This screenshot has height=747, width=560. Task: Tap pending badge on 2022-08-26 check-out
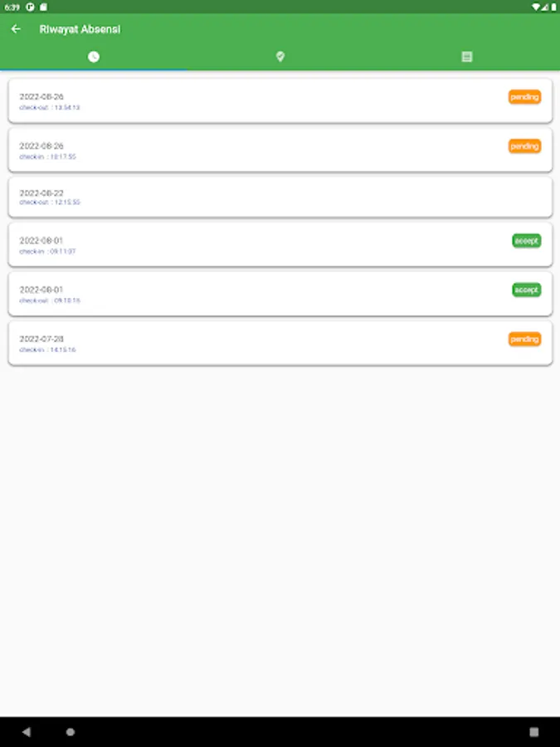coord(524,97)
